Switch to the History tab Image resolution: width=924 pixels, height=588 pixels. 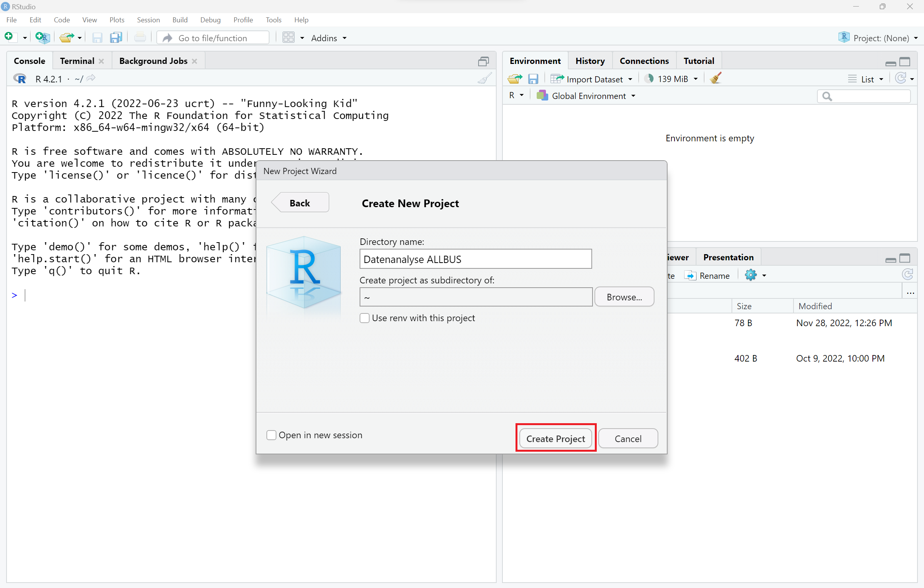click(590, 61)
